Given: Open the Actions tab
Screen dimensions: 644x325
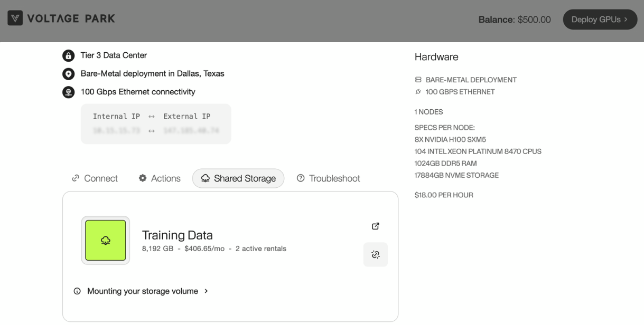Looking at the screenshot, I should pos(160,178).
